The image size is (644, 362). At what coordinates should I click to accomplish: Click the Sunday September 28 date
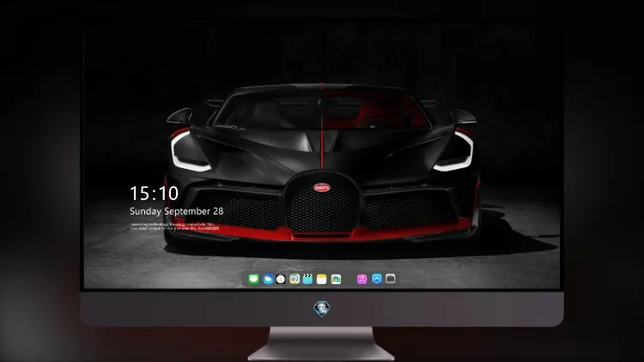pos(177,211)
